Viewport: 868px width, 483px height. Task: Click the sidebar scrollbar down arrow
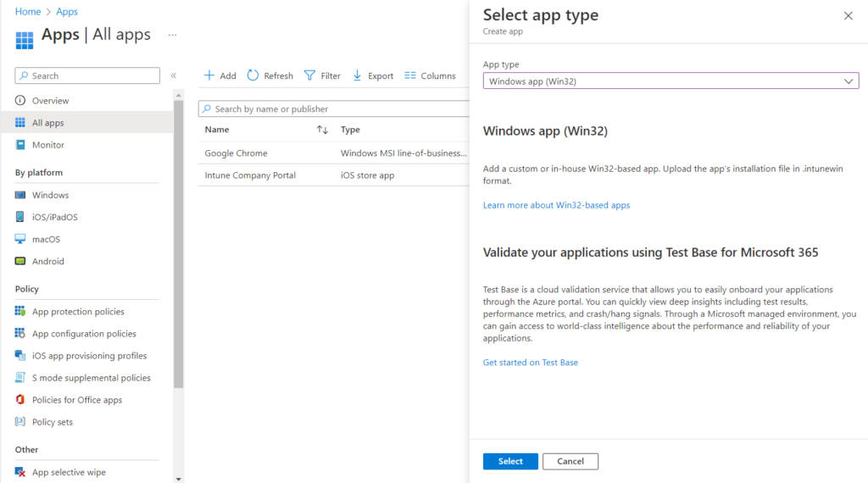(178, 479)
